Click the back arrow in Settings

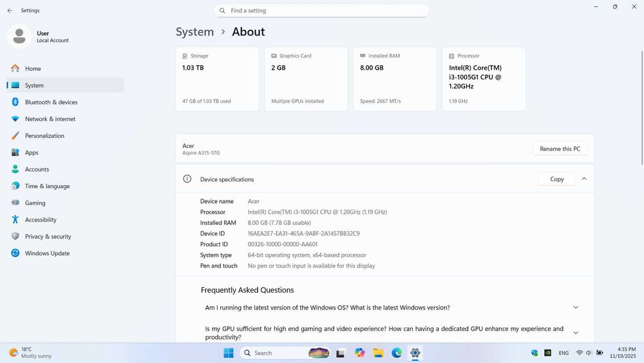pyautogui.click(x=10, y=11)
